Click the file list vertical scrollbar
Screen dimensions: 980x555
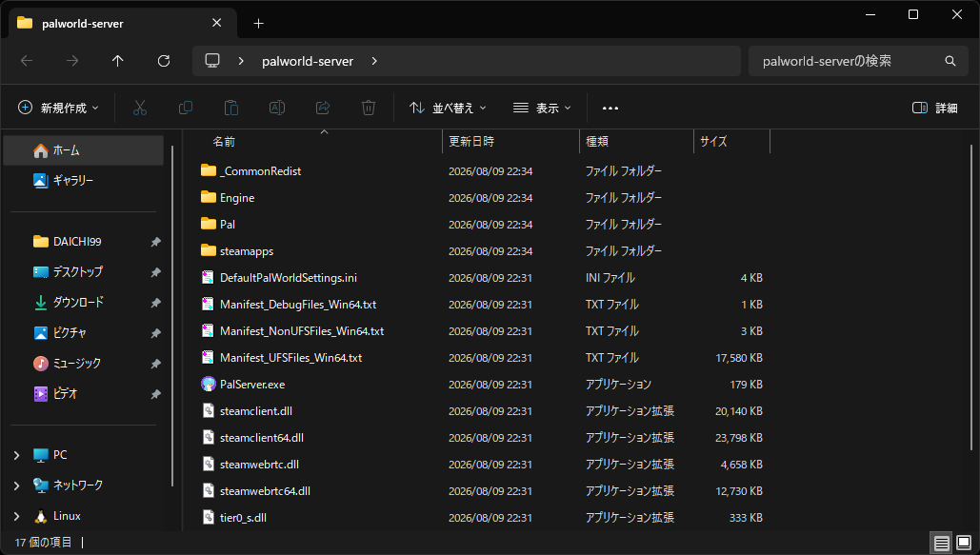click(971, 297)
